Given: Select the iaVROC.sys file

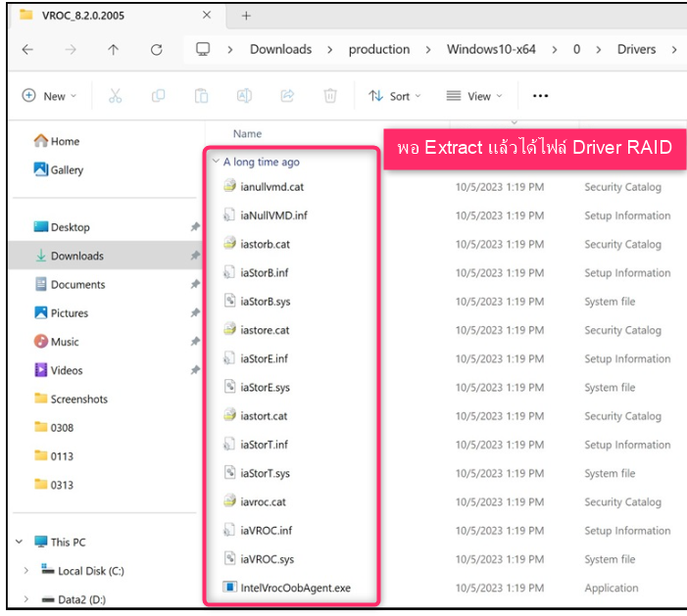Looking at the screenshot, I should (259, 558).
